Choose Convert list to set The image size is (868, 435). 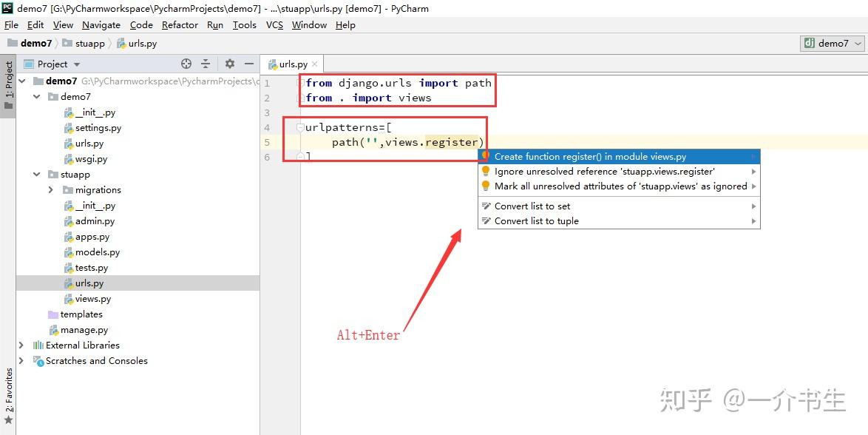click(x=619, y=206)
